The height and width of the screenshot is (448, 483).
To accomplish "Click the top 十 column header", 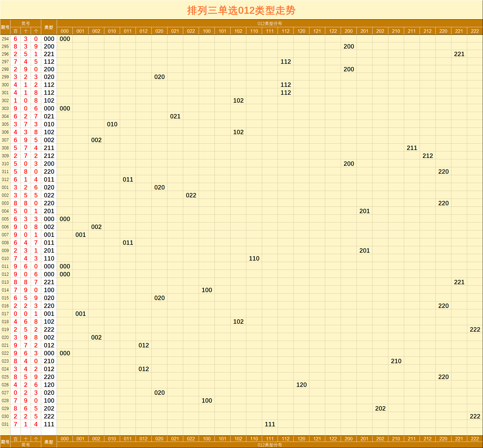I will 26,31.
